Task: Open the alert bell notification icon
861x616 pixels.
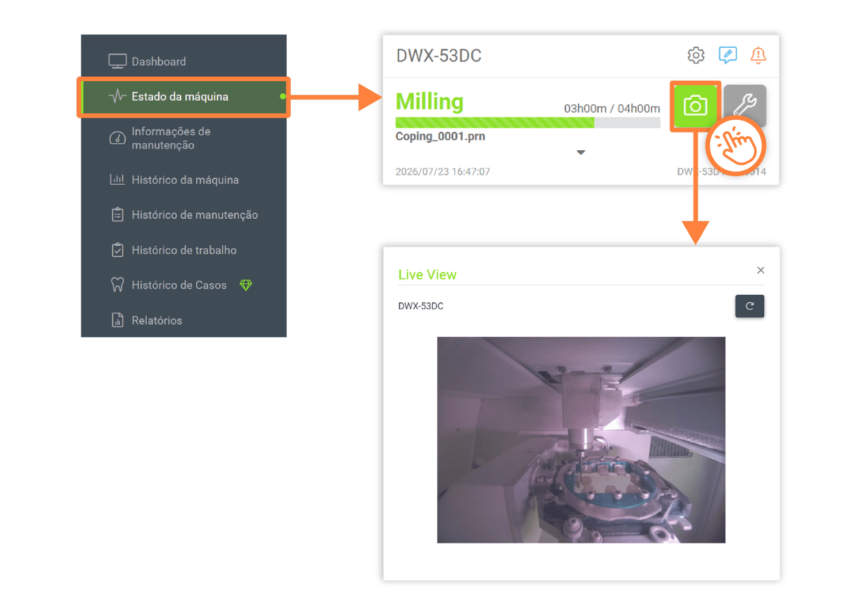Action: pos(759,55)
